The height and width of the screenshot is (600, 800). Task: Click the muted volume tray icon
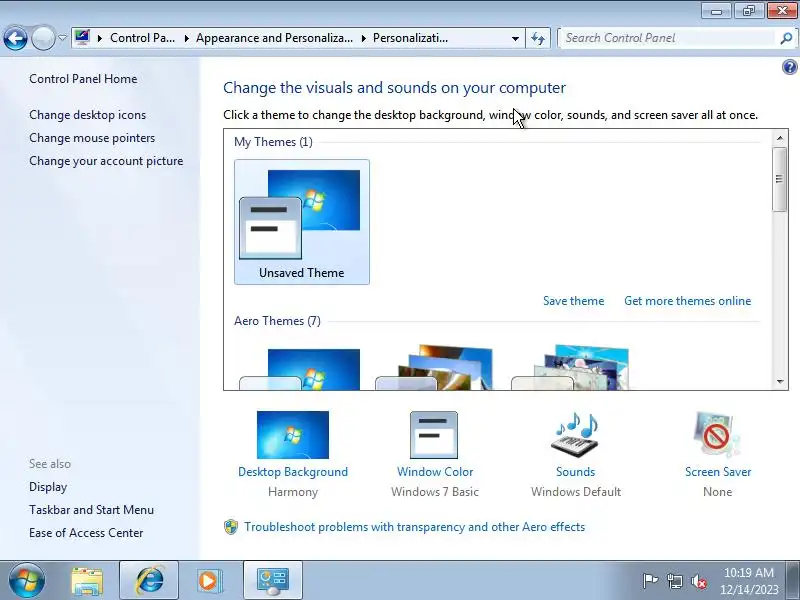[699, 581]
